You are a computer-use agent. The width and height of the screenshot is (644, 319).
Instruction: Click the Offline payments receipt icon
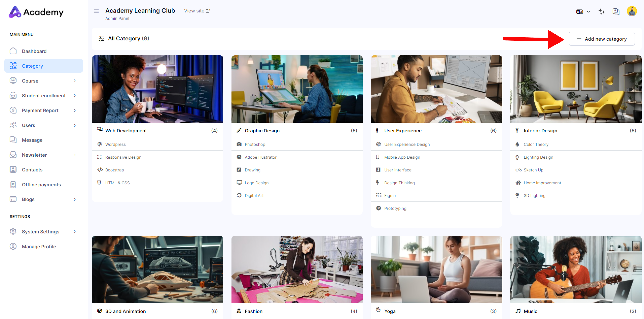(13, 184)
